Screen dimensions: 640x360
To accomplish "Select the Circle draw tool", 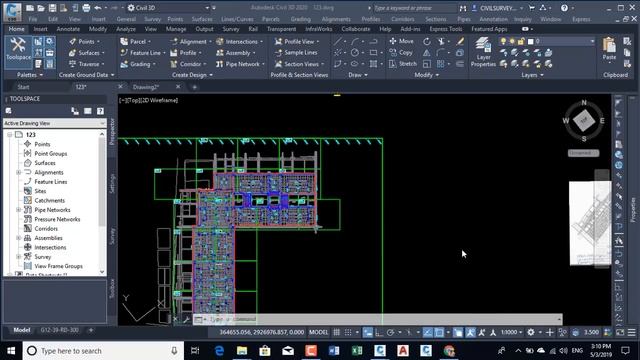I will 355,53.
